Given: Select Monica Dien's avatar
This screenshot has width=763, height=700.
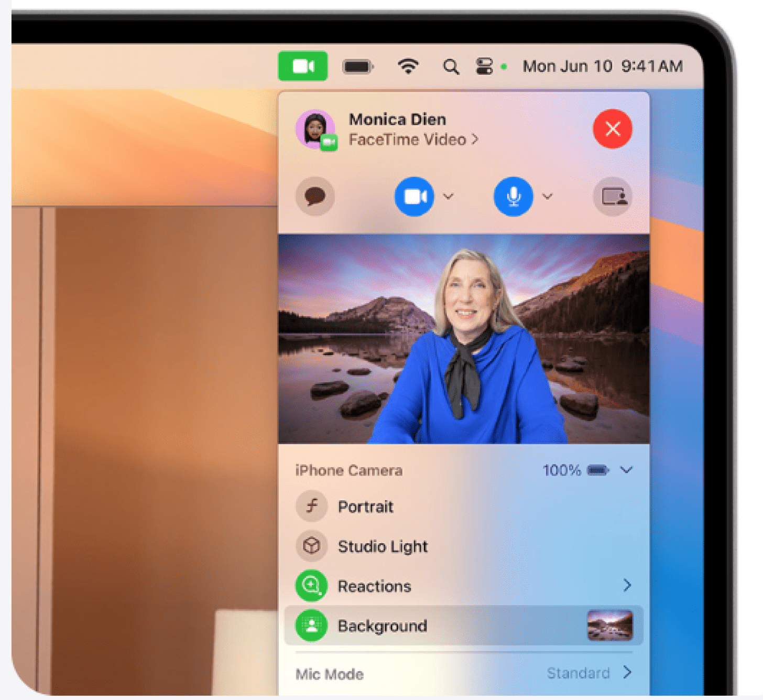Looking at the screenshot, I should pyautogui.click(x=316, y=130).
